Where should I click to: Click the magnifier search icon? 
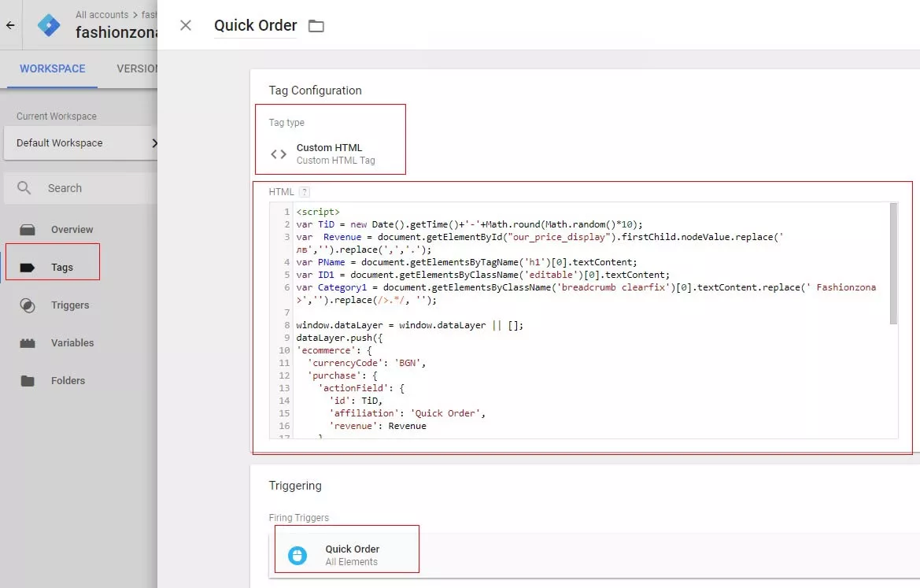(x=24, y=188)
